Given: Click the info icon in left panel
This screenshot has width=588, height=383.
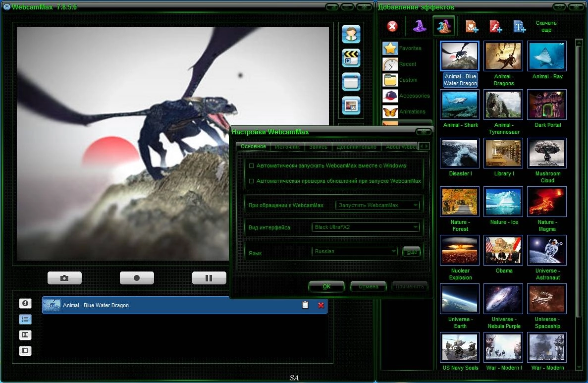Looking at the screenshot, I should (25, 303).
